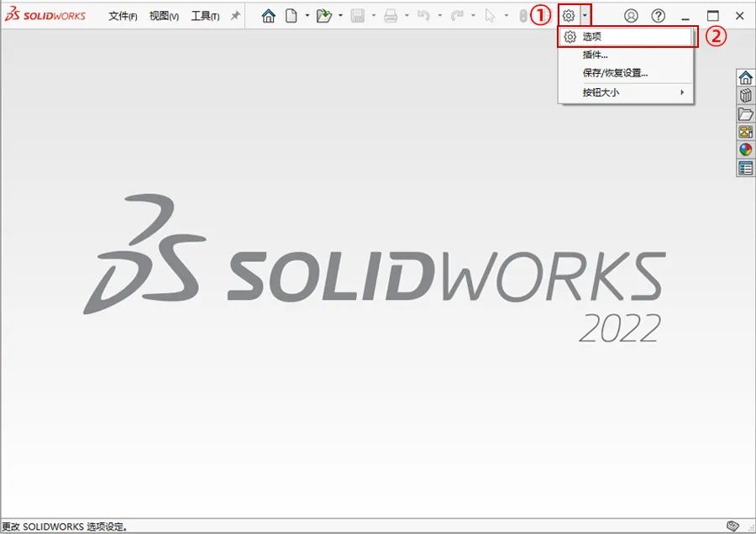Expand the Save dropdown arrow
The height and width of the screenshot is (534, 756).
coord(374,15)
